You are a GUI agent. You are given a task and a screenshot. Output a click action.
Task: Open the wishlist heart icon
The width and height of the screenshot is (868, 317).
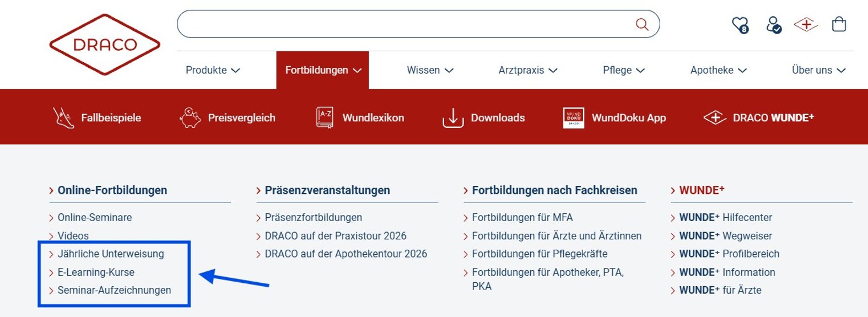coord(740,25)
